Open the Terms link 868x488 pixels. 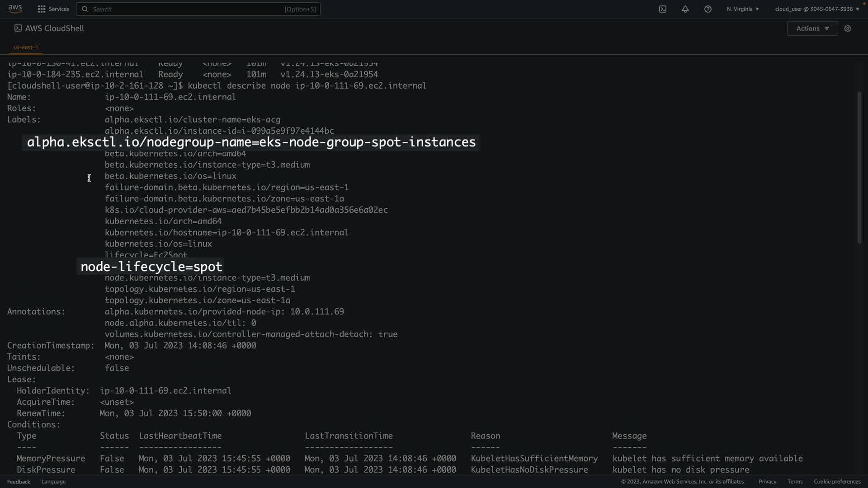(795, 482)
